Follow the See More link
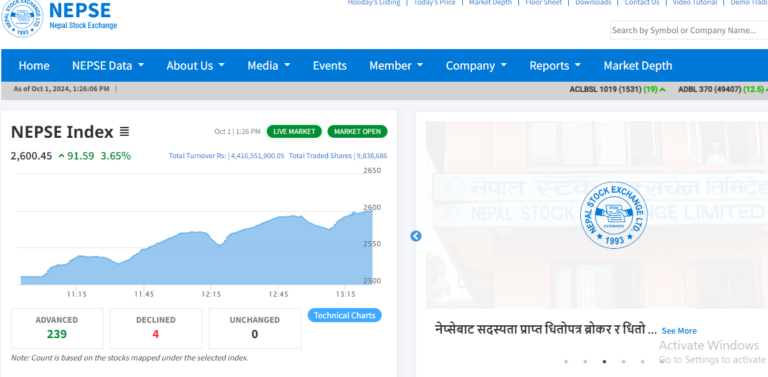768x377 pixels. point(679,331)
